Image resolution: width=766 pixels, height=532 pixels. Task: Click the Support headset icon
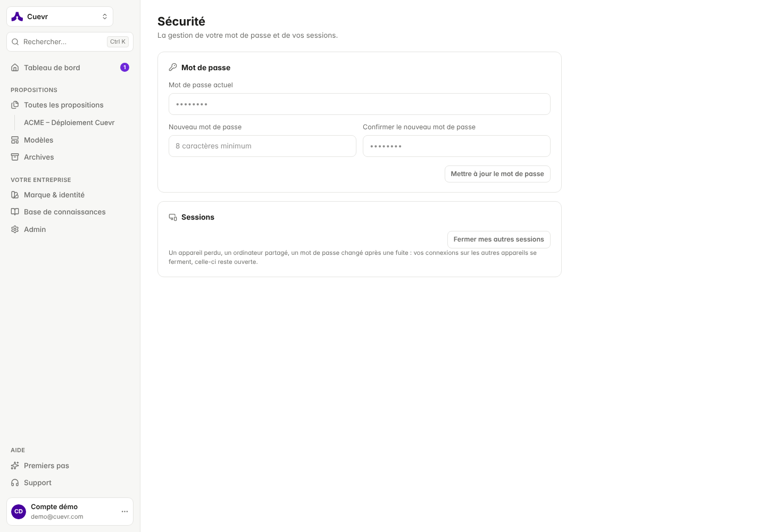[x=15, y=483]
